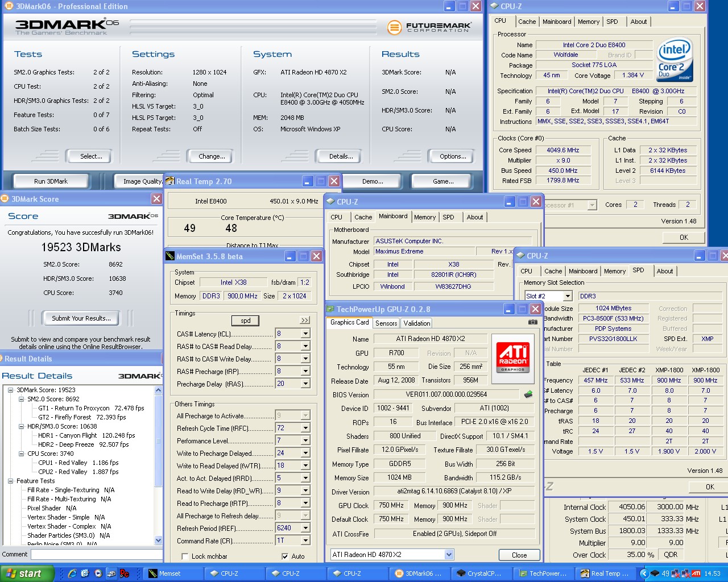Click the 3DMark Score window title icon

5,199
